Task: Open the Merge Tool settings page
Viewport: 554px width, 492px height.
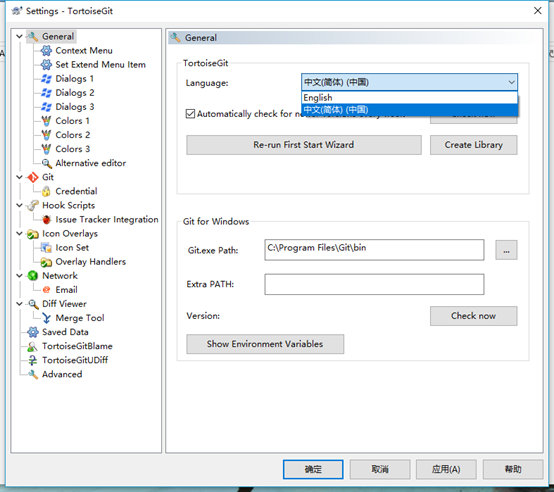Action: coord(80,318)
